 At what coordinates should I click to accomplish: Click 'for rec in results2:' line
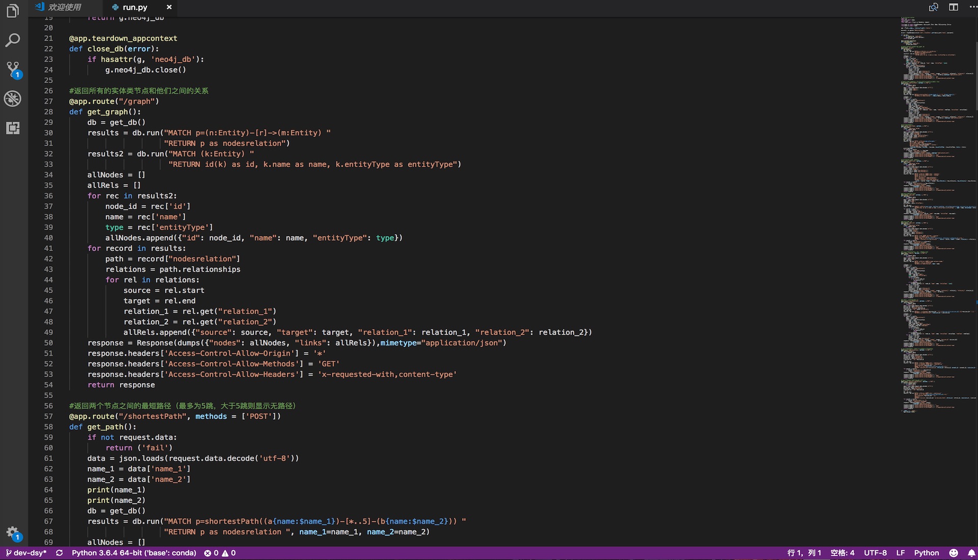point(132,196)
